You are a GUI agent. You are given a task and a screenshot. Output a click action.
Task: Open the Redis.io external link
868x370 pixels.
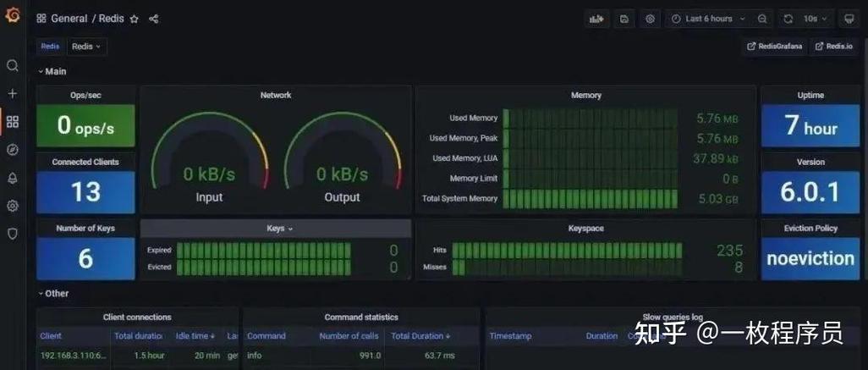point(834,47)
